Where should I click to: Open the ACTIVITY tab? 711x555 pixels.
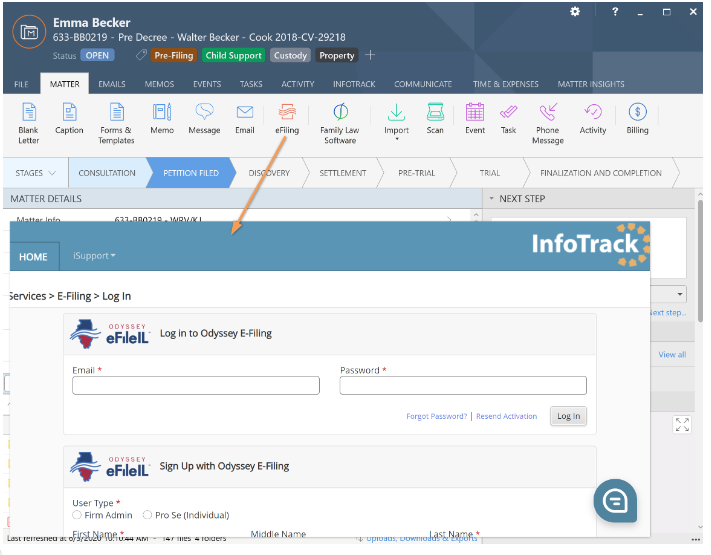(x=297, y=84)
